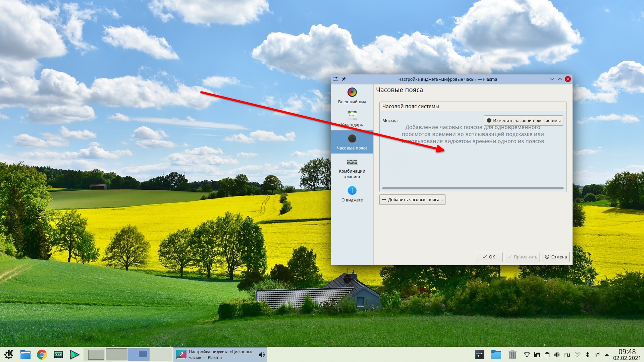Expand hidden system tray icons arrow
This screenshot has width=644, height=362.
point(606,354)
